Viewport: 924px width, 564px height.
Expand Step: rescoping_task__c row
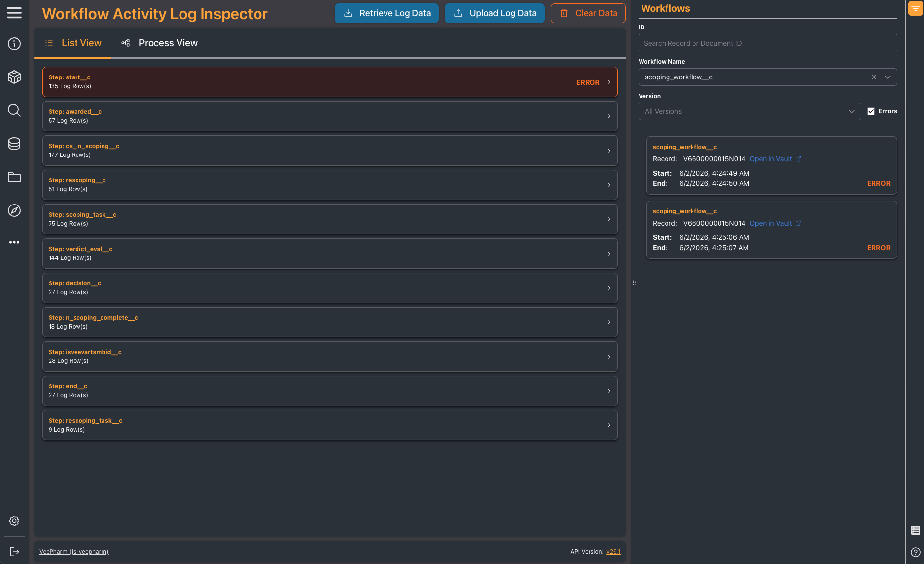coord(330,425)
